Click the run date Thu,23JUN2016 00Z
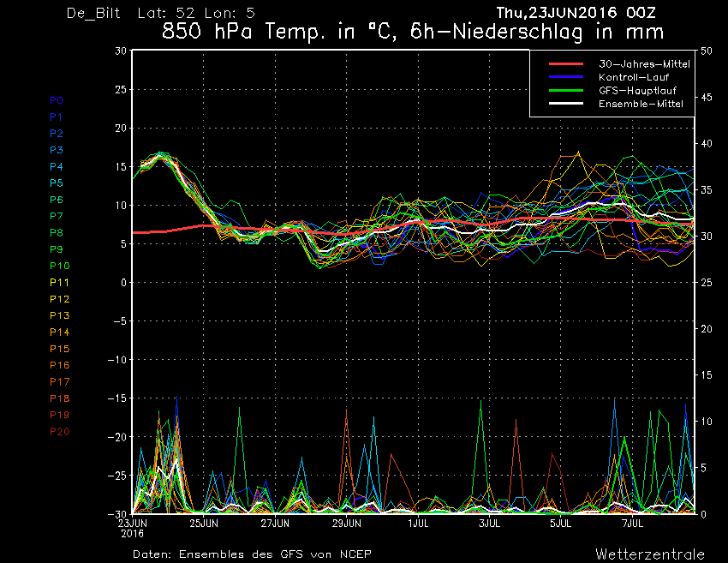 coord(576,13)
